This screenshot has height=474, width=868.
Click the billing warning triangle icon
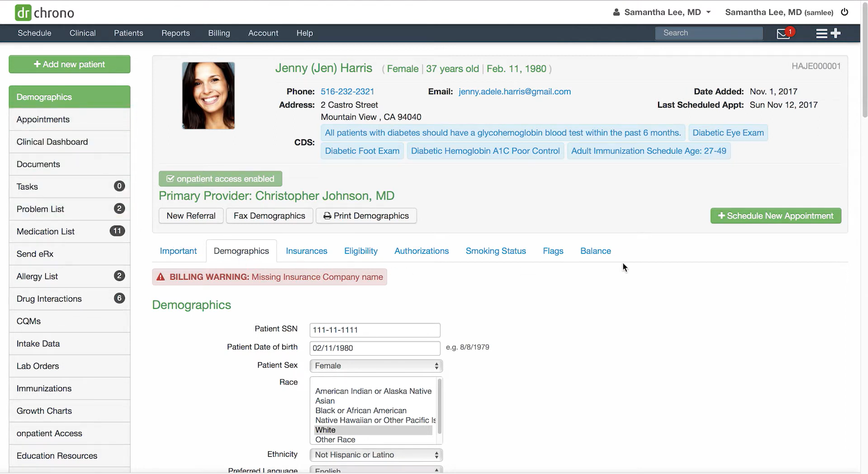coord(161,277)
